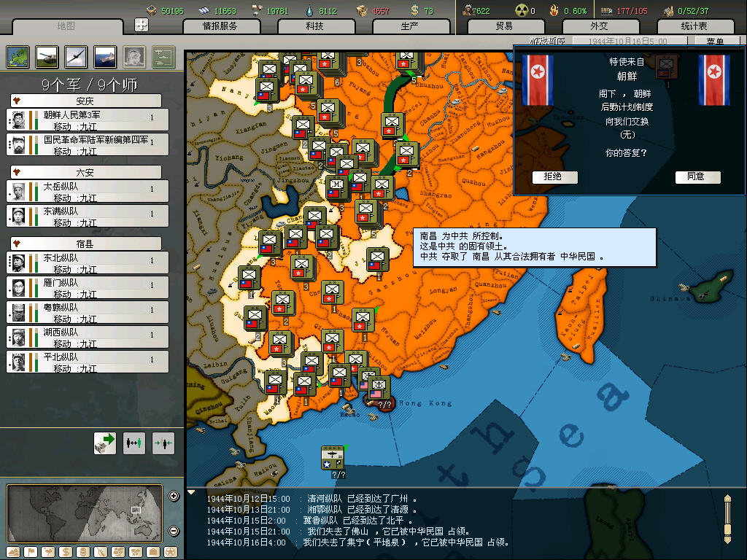Switch to briefcase diplomatic mapmode
The width and height of the screenshot is (747, 560).
153,552
